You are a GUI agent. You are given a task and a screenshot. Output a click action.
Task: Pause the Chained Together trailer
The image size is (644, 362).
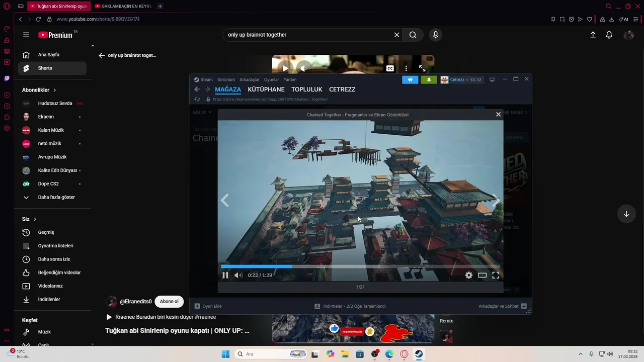coord(225,275)
